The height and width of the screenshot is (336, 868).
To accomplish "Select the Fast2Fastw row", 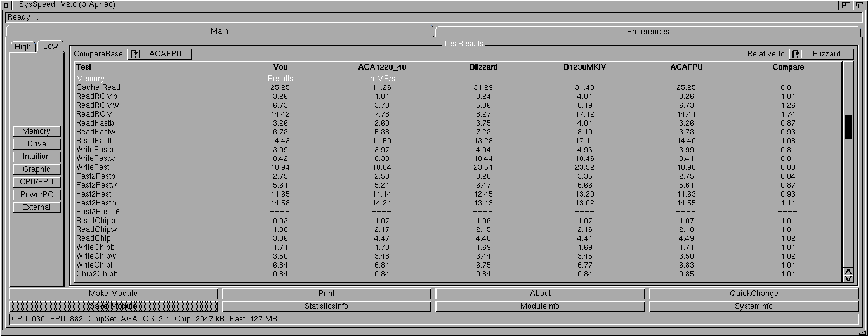I will 458,185.
